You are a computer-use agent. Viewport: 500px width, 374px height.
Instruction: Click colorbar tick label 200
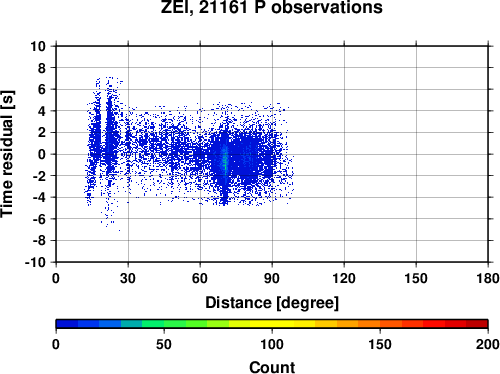pos(488,344)
